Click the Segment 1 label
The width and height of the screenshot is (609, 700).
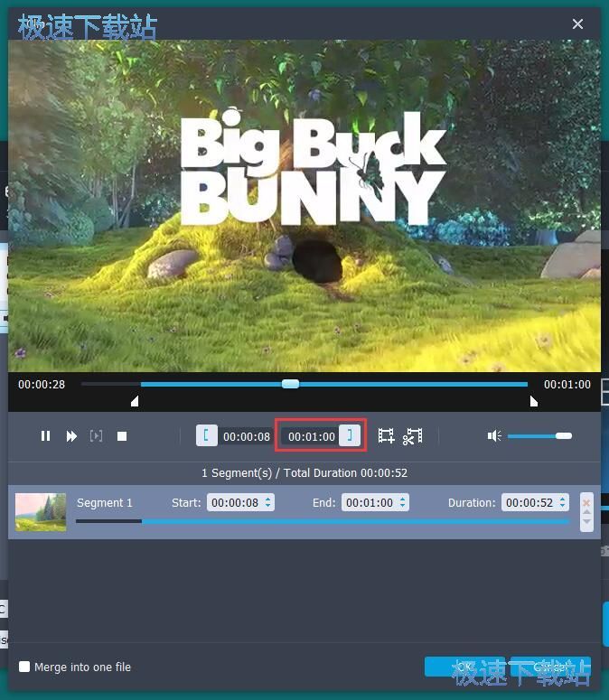coord(105,503)
